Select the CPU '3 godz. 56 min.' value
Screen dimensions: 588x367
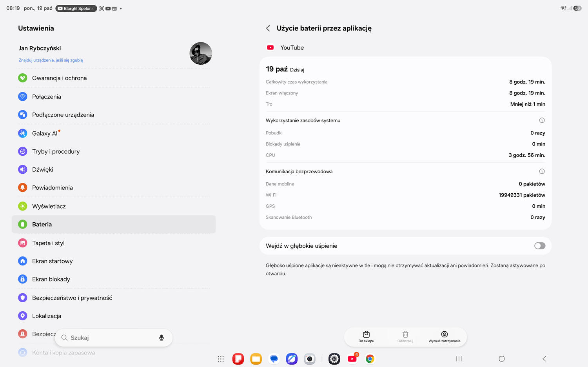click(x=527, y=155)
